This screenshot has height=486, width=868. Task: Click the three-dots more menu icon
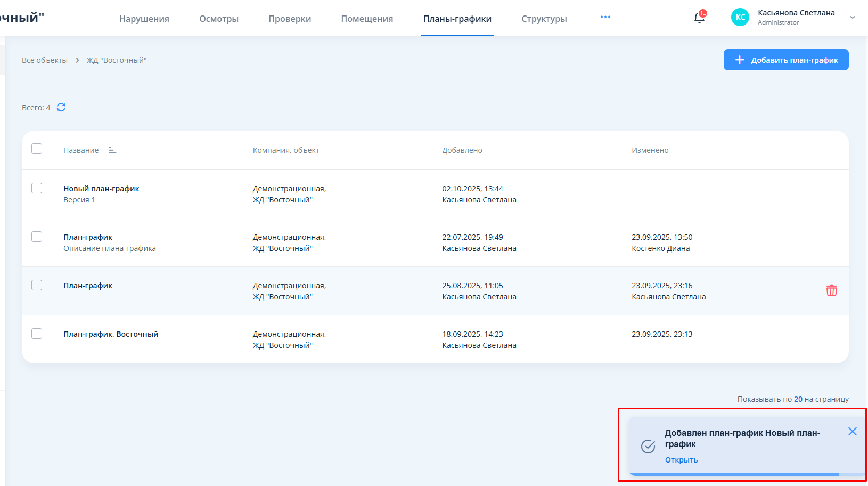[605, 17]
